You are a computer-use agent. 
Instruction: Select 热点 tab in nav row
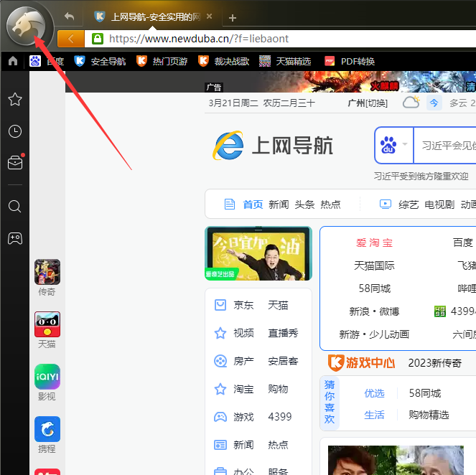coord(330,204)
